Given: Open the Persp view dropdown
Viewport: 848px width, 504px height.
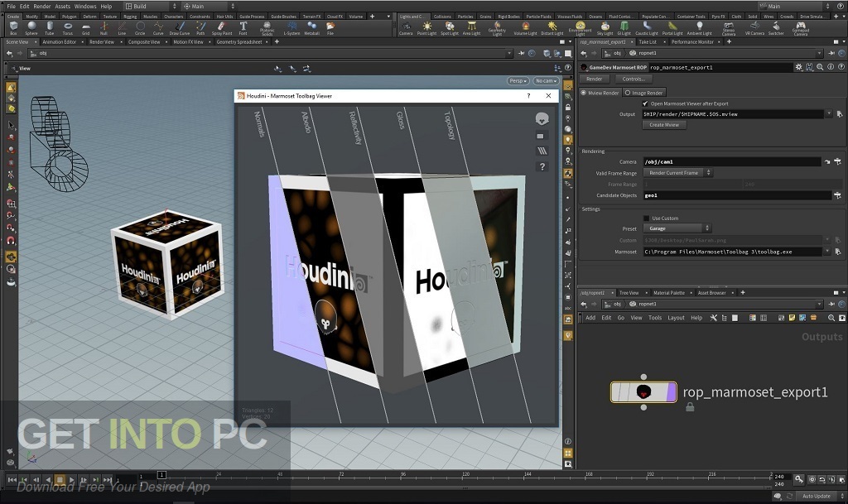Looking at the screenshot, I should coord(518,81).
